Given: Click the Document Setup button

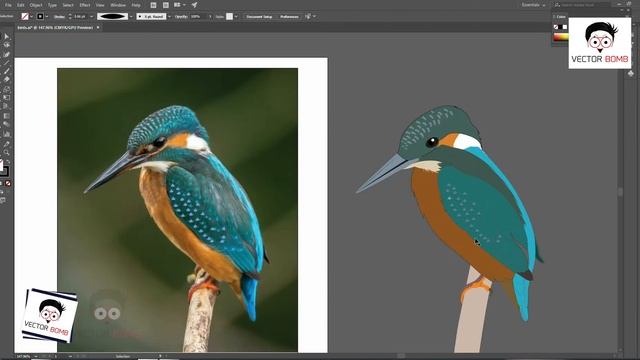Looking at the screenshot, I should pos(260,17).
